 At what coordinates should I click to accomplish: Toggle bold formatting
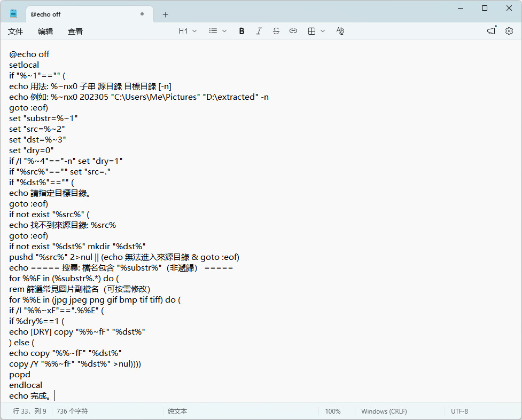[241, 31]
